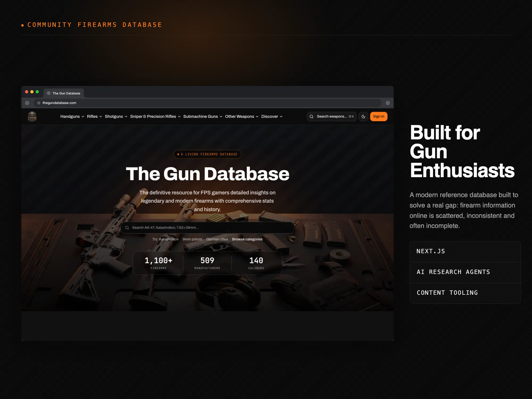Click the yellow minimize window dot

click(x=32, y=92)
